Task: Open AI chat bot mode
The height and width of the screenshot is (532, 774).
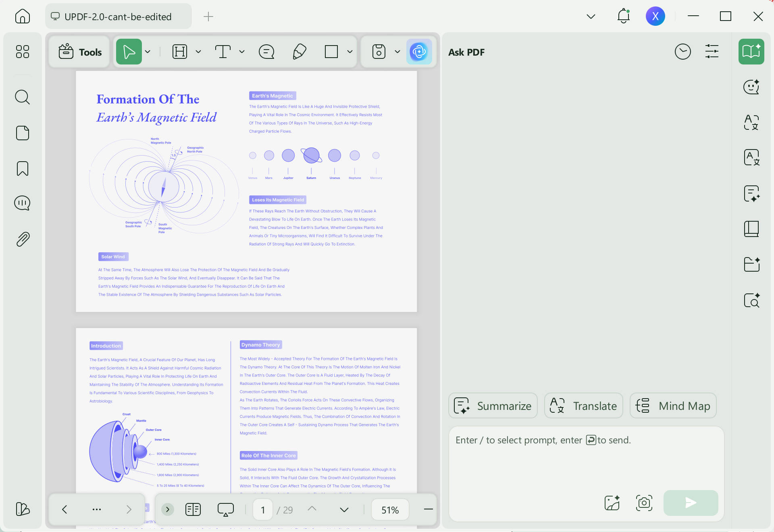Action: (751, 87)
